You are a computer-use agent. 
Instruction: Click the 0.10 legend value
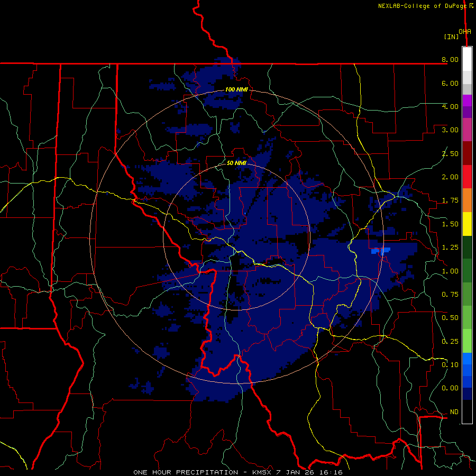coord(450,365)
